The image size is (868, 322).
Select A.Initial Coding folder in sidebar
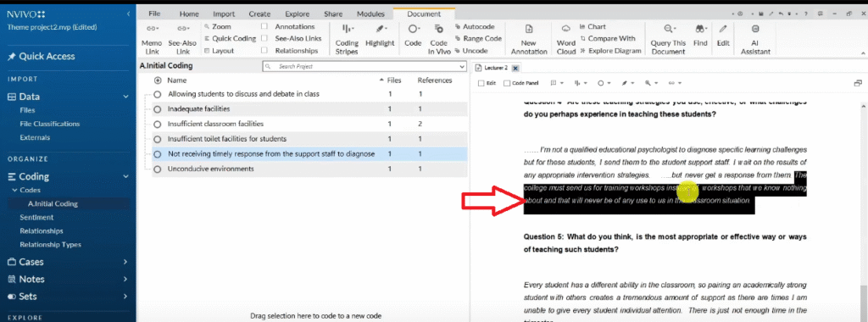click(x=53, y=203)
